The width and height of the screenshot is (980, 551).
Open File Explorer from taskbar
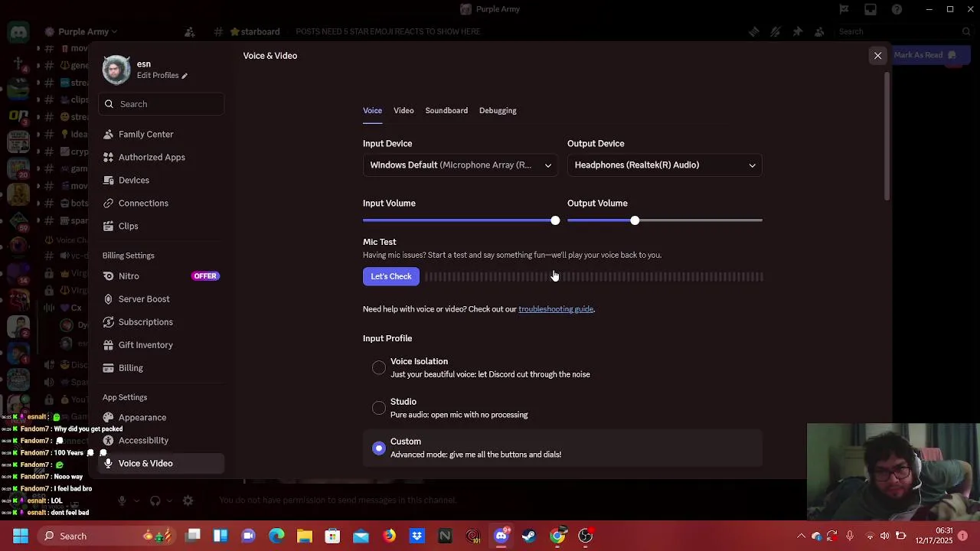pos(305,536)
